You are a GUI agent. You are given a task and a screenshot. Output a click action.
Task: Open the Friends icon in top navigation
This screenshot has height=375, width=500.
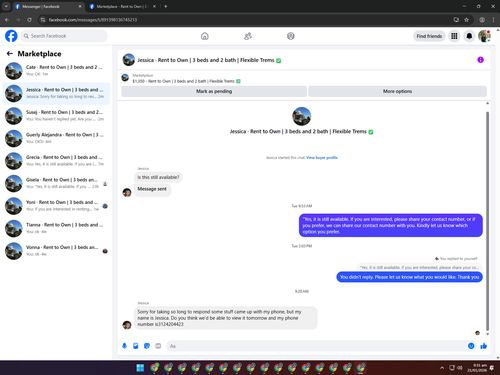(248, 36)
